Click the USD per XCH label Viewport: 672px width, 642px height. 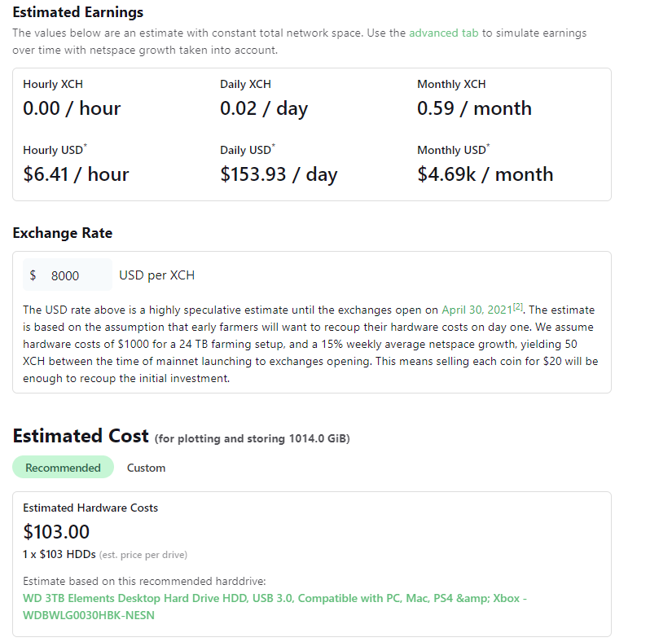click(x=156, y=275)
